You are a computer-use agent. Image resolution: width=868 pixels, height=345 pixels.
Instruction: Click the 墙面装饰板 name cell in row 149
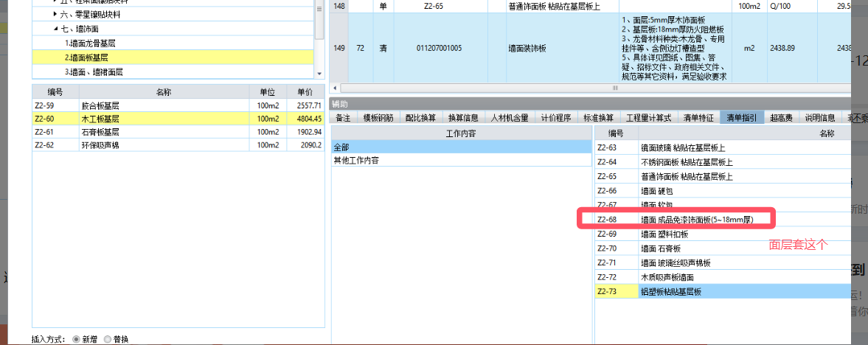(562, 48)
